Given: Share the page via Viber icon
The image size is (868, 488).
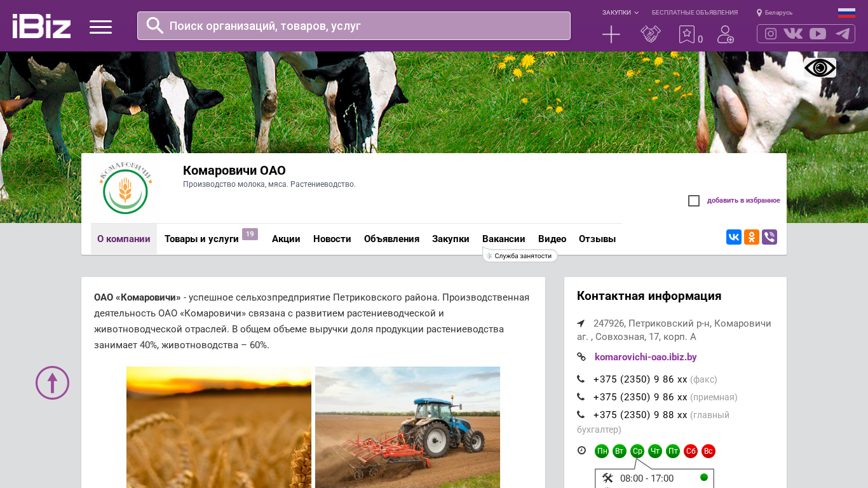Looking at the screenshot, I should pos(770,237).
